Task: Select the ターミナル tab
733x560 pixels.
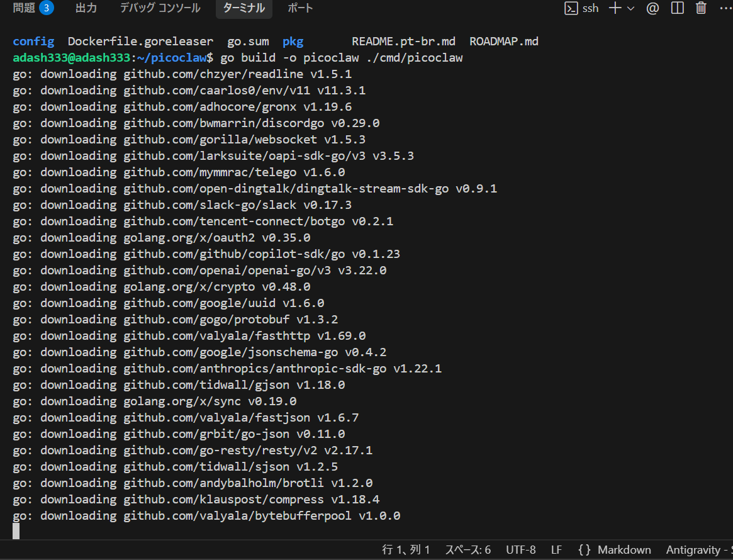Action: tap(243, 8)
